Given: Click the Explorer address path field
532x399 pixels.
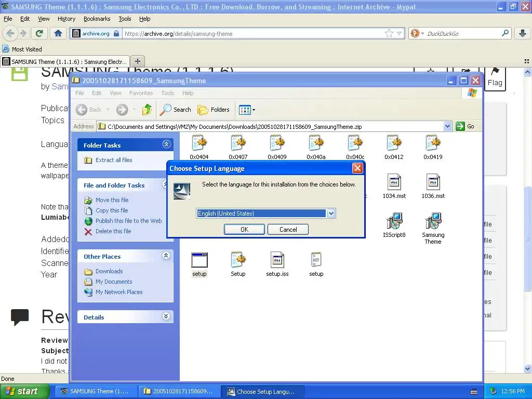Looking at the screenshot, I should (x=270, y=127).
